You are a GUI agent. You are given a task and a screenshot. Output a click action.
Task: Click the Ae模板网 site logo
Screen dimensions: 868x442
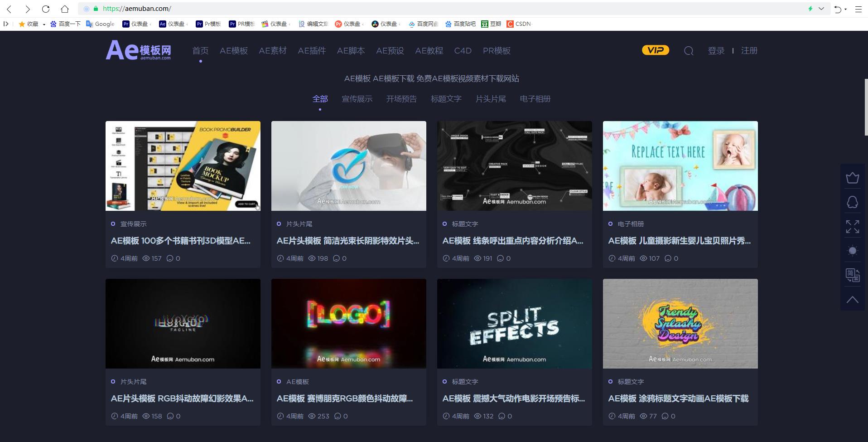coord(138,51)
